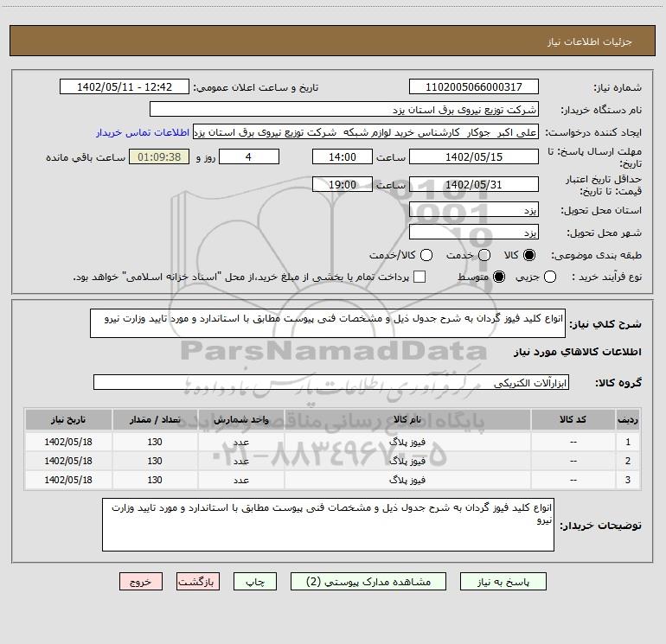Click the خروج exit button
The image size is (666, 644).
click(x=141, y=582)
